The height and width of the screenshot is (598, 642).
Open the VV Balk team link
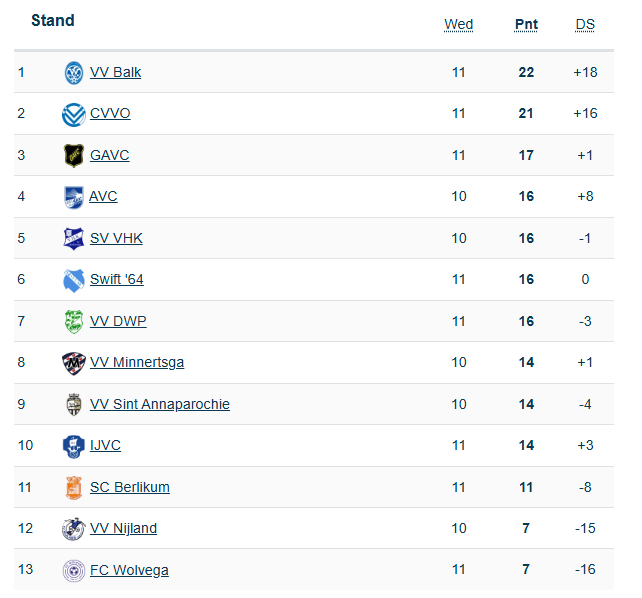(x=116, y=72)
